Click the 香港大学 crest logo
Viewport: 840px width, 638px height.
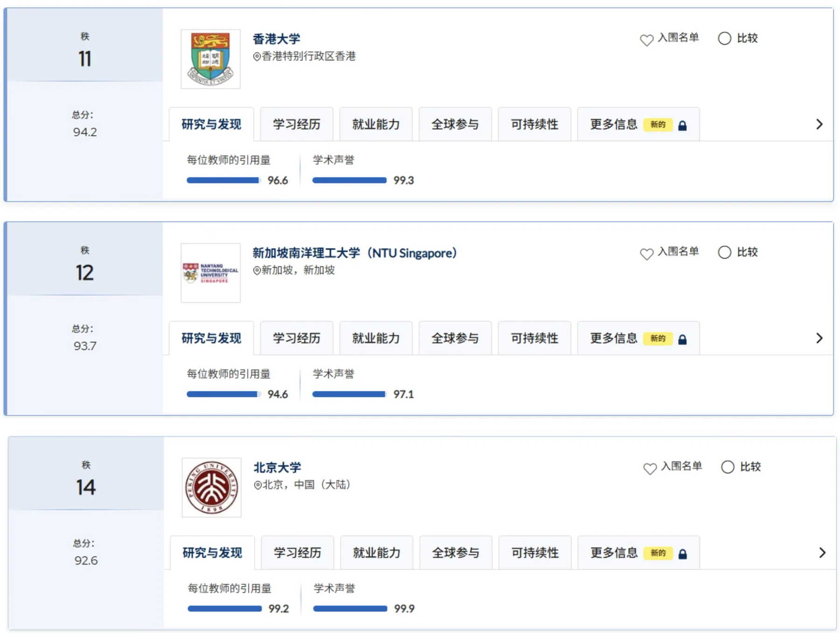210,59
